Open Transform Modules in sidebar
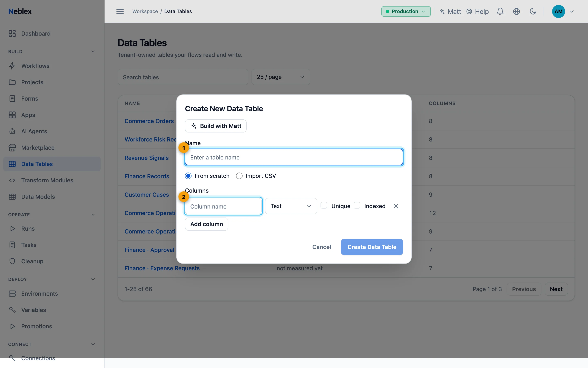Screen dimensions: 588x368 [x=52, y=180]
